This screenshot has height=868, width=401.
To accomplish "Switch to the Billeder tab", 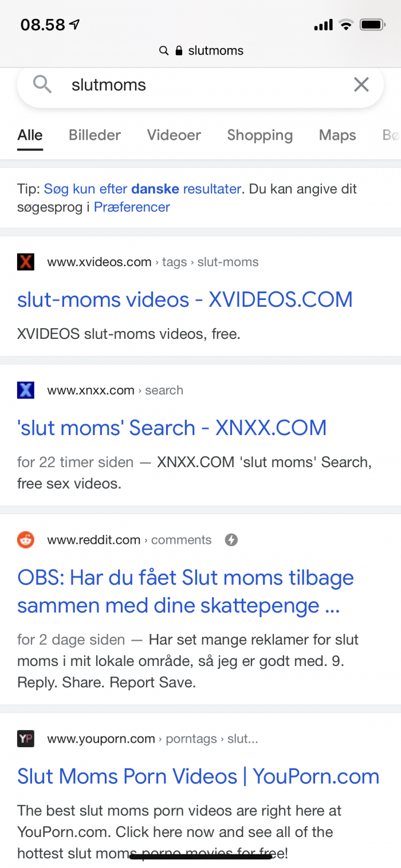I will click(95, 135).
